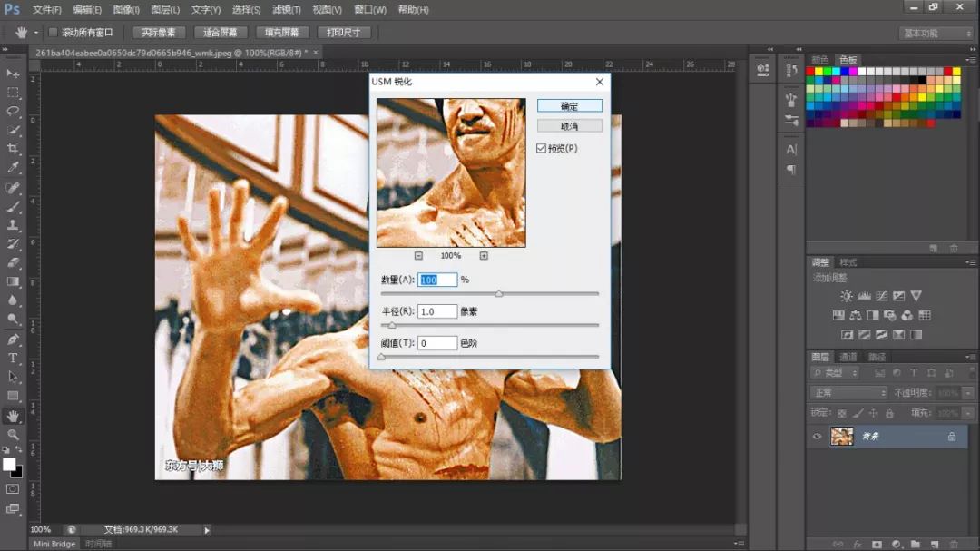This screenshot has height=551, width=980.
Task: Open the 基本功能 workspace dropdown
Action: click(936, 34)
